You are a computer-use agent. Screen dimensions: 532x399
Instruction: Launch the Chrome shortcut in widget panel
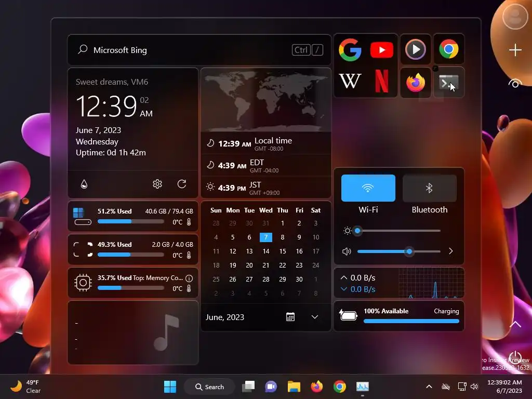(448, 49)
